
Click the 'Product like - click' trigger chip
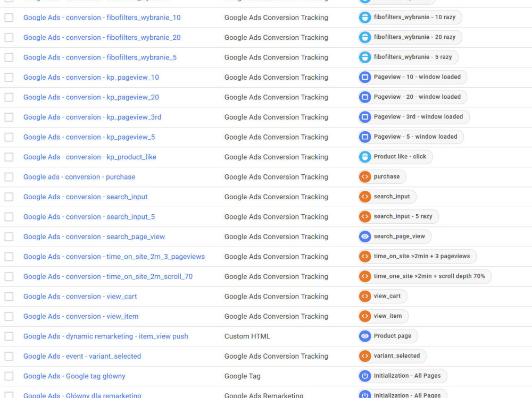395,157
